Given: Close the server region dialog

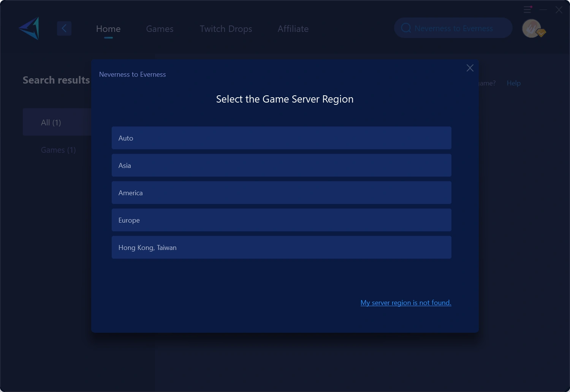Looking at the screenshot, I should pos(470,68).
